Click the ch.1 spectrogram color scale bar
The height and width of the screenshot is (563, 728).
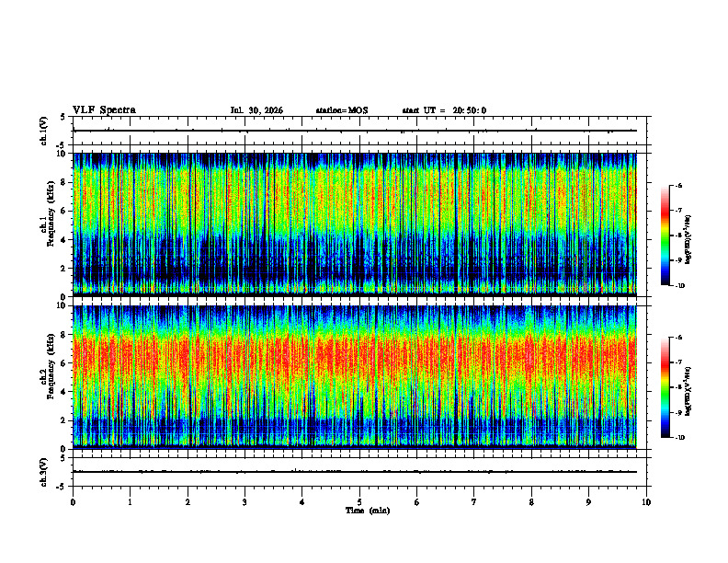665,236
